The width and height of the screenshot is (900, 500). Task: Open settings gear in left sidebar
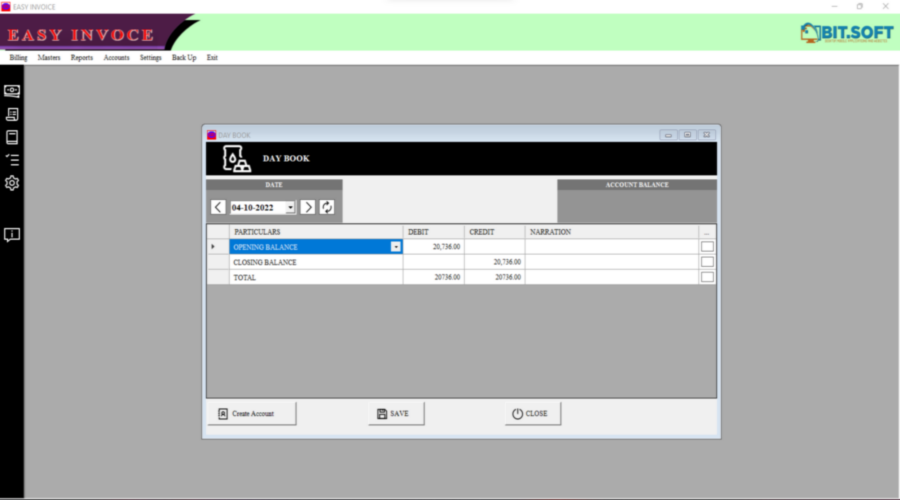tap(12, 183)
